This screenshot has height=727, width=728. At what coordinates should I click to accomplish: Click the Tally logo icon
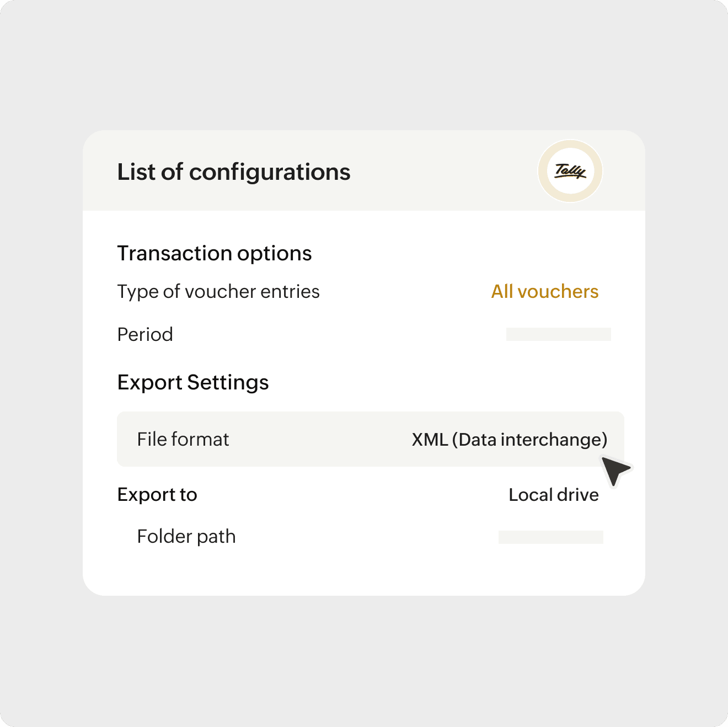570,171
